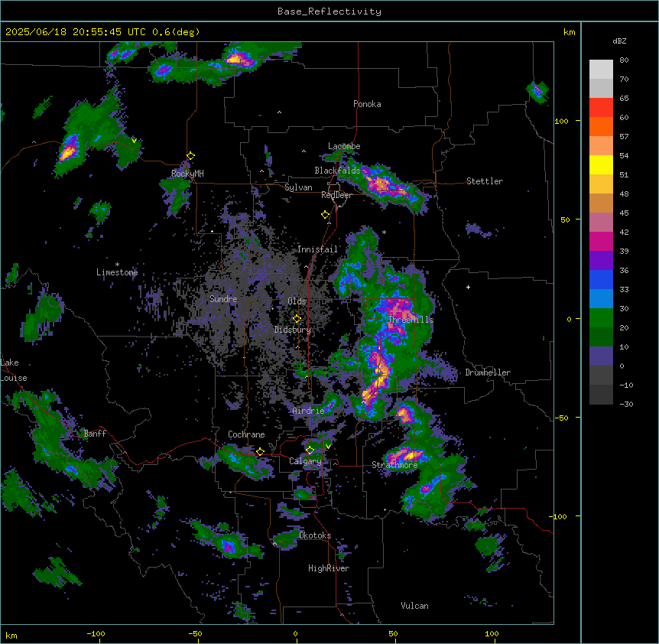Click the yellow diamond marker east of Cochrane

tap(260, 452)
